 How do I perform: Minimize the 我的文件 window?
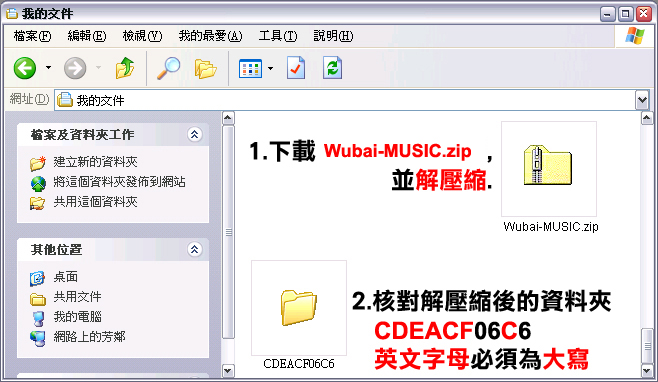[x=608, y=14]
